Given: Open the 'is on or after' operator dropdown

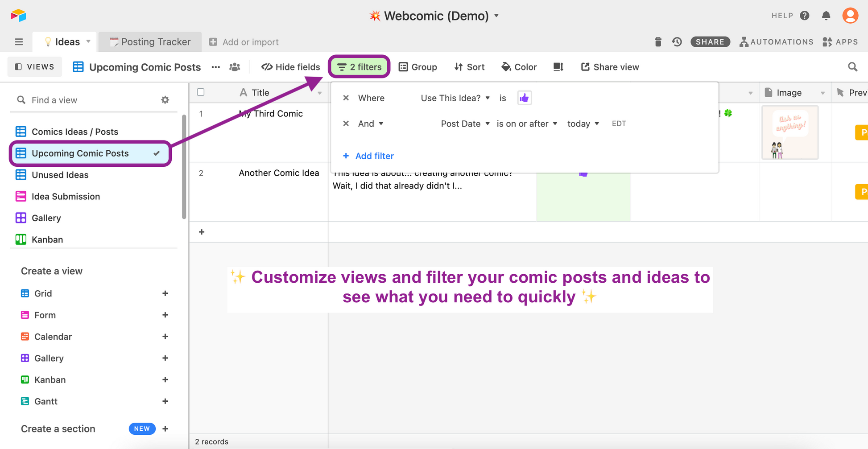Looking at the screenshot, I should point(527,124).
